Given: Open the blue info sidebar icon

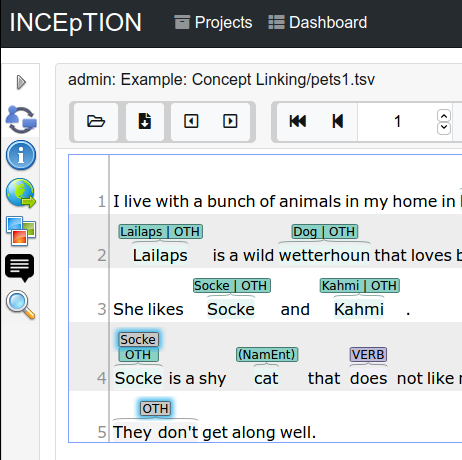Looking at the screenshot, I should (21, 155).
